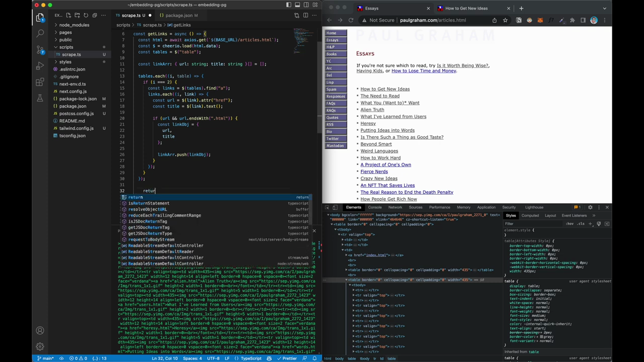The height and width of the screenshot is (362, 644).
Task: Click the gray border-color swatch
Action: tap(541, 337)
